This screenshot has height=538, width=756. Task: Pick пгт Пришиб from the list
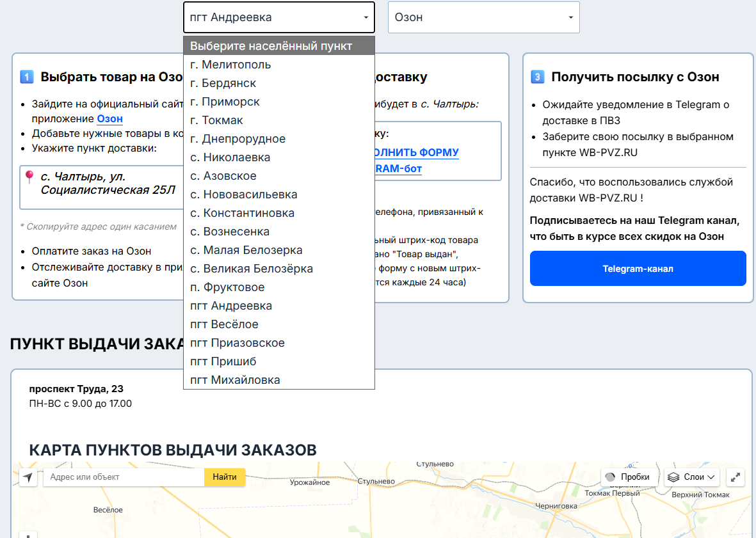pyautogui.click(x=279, y=361)
